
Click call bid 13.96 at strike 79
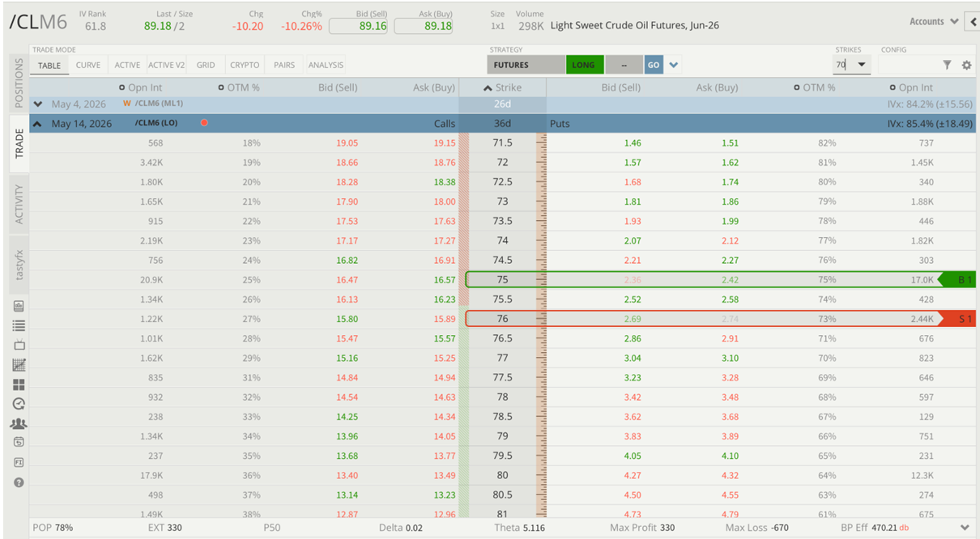[x=347, y=436]
